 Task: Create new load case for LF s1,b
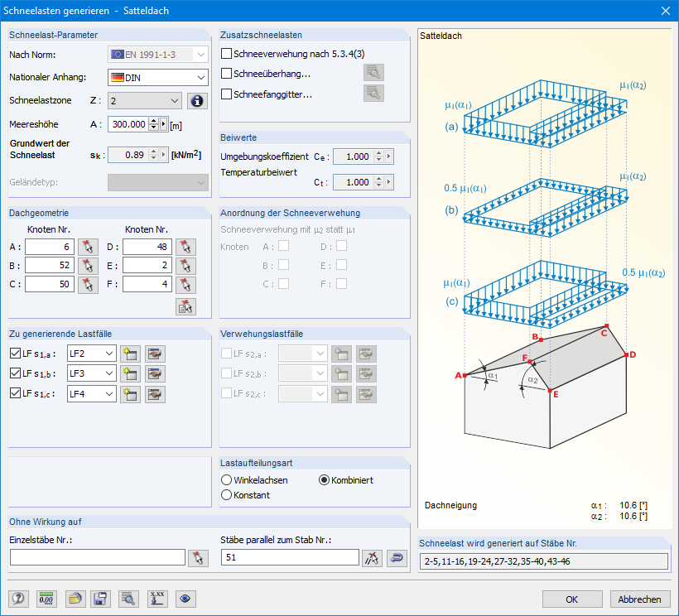130,374
